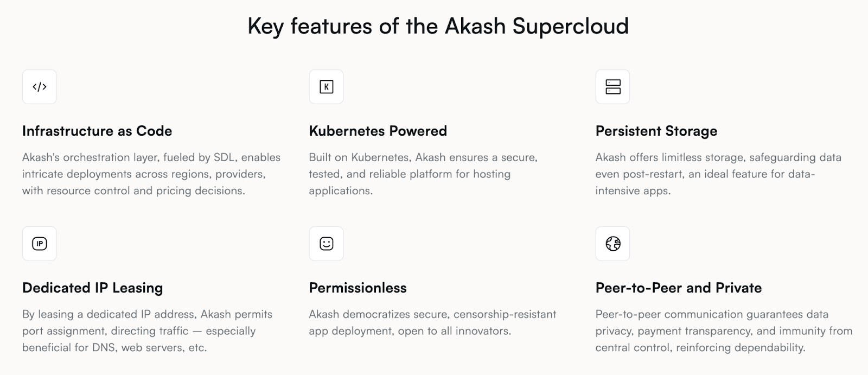This screenshot has width=868, height=375.
Task: Click the server storage icon
Action: (612, 87)
